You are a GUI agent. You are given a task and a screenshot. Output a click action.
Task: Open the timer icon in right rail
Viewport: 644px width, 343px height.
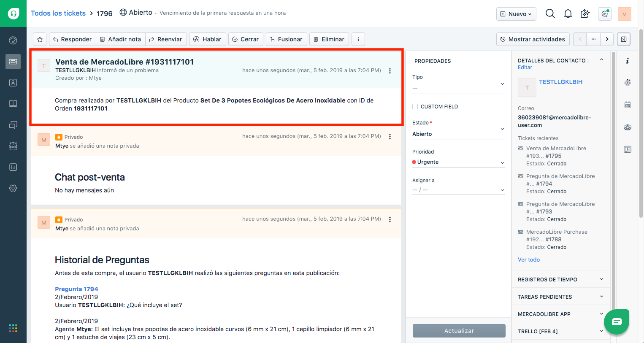(x=628, y=82)
